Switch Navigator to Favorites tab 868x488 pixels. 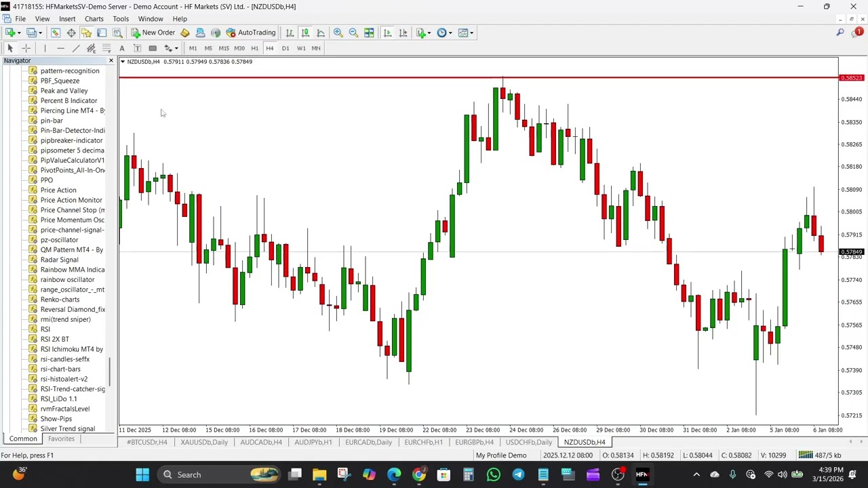[x=61, y=439]
